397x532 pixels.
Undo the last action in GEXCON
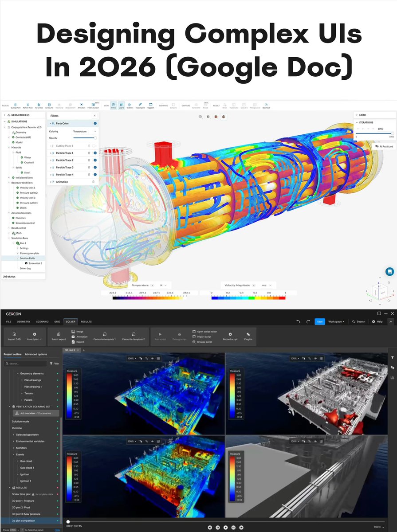point(299,321)
